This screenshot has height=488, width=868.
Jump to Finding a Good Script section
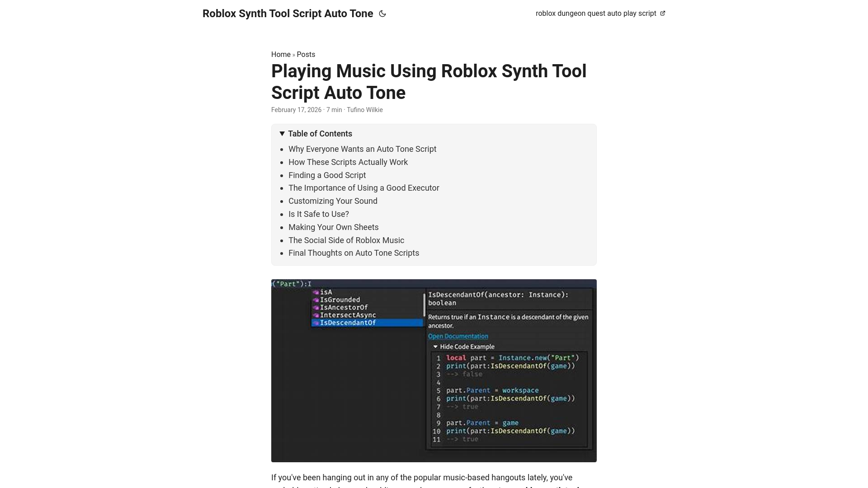pos(327,175)
